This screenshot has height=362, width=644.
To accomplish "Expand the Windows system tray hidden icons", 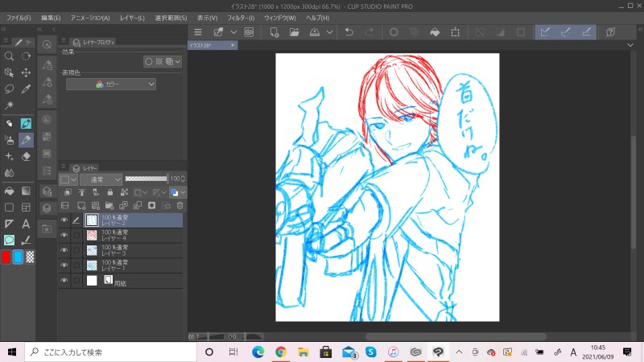I will (x=458, y=352).
